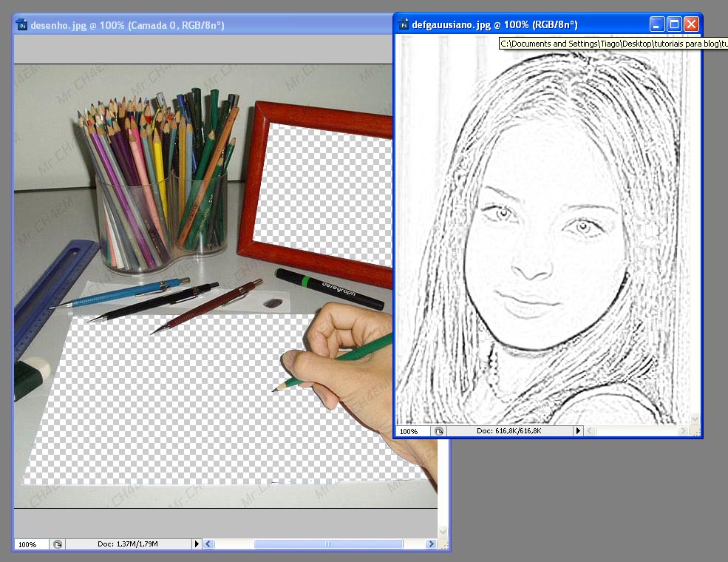Click the Photoshop icon in desenho.jpg title bar

pos(22,25)
